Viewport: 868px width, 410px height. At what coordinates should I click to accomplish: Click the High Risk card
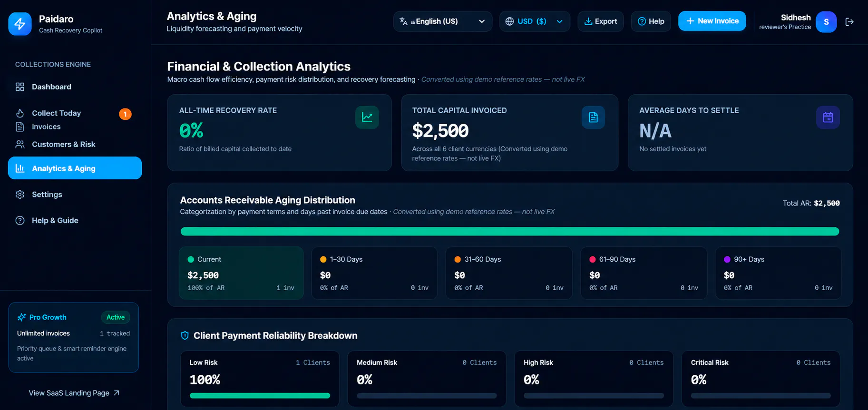[594, 379]
